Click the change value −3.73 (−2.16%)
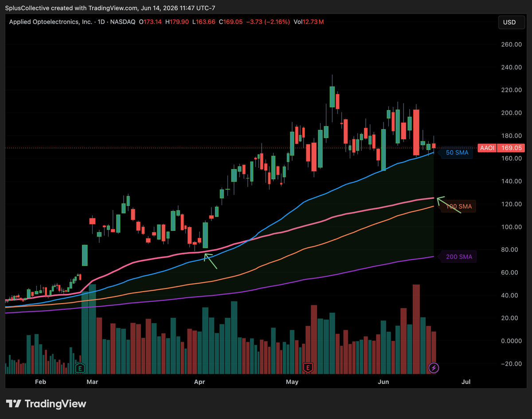The image size is (532, 419). pos(268,22)
